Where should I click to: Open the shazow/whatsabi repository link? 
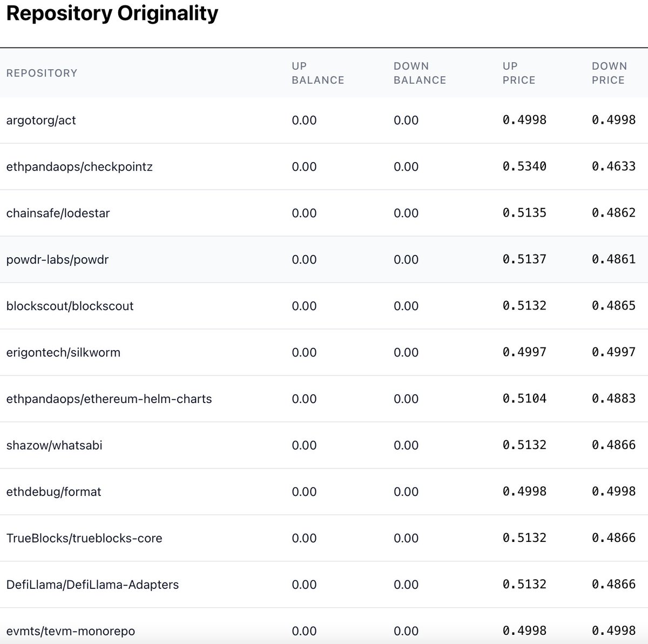click(x=55, y=445)
